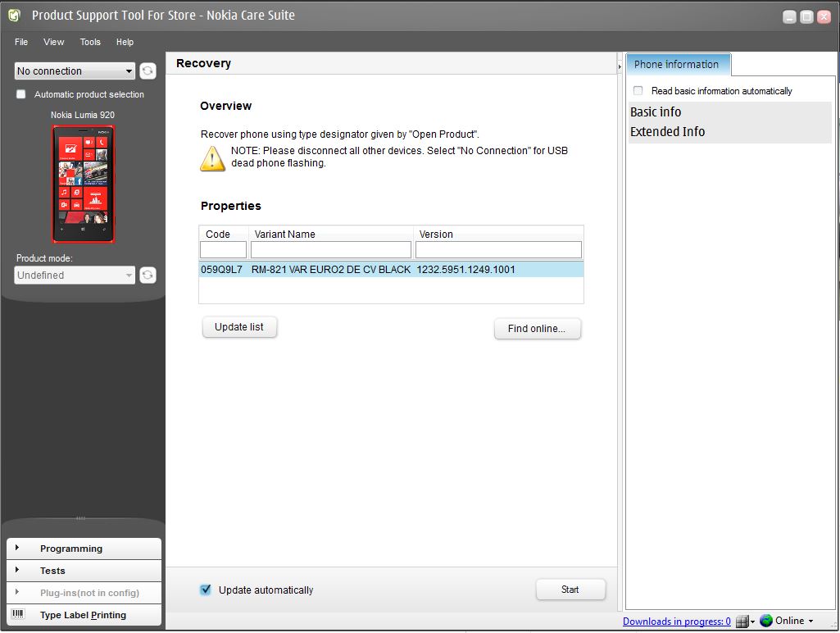The width and height of the screenshot is (840, 633).
Task: Click the globe Online status icon
Action: tap(766, 621)
